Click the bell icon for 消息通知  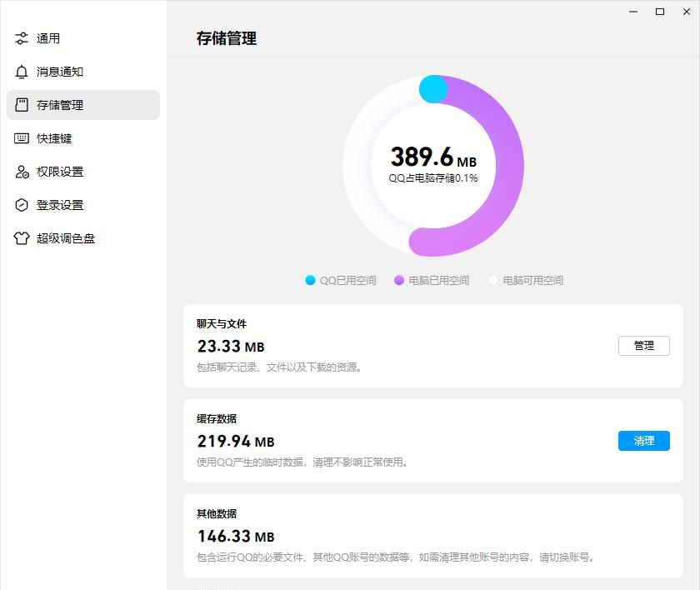pos(22,72)
